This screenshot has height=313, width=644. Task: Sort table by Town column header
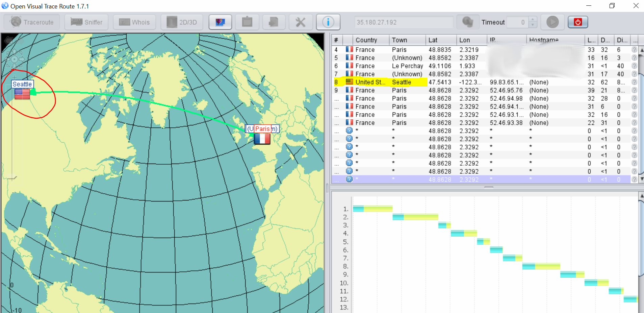point(407,40)
